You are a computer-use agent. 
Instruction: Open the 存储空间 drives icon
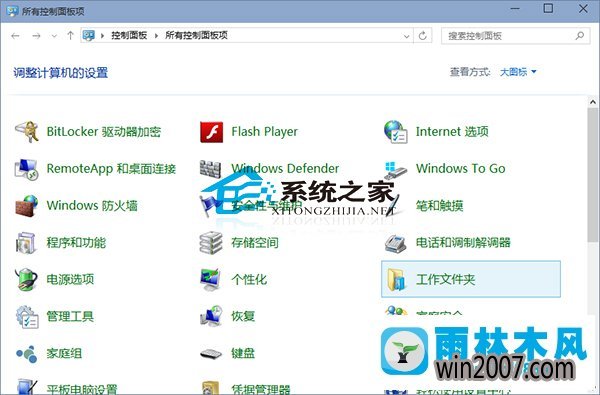211,243
